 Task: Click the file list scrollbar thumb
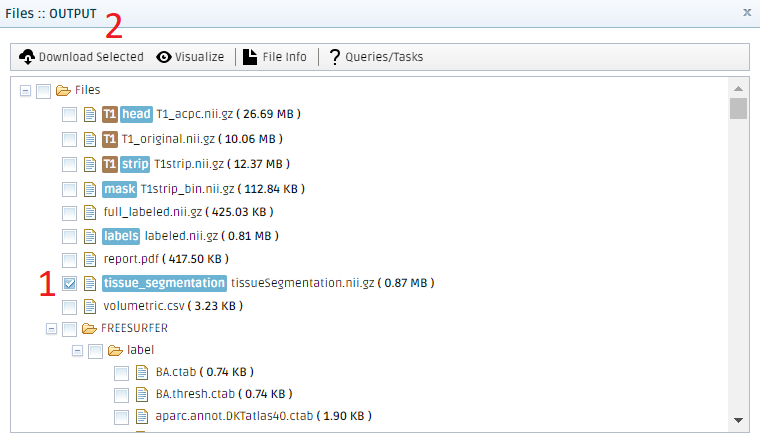click(738, 108)
